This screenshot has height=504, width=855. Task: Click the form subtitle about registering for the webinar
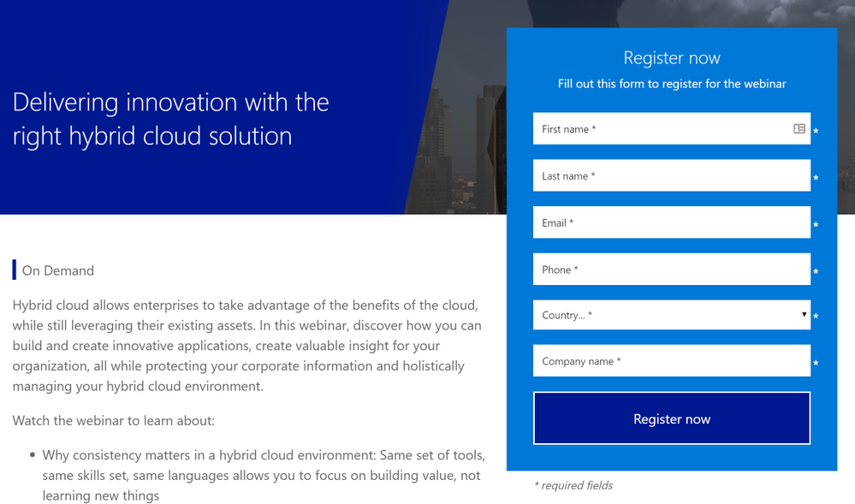pyautogui.click(x=672, y=84)
